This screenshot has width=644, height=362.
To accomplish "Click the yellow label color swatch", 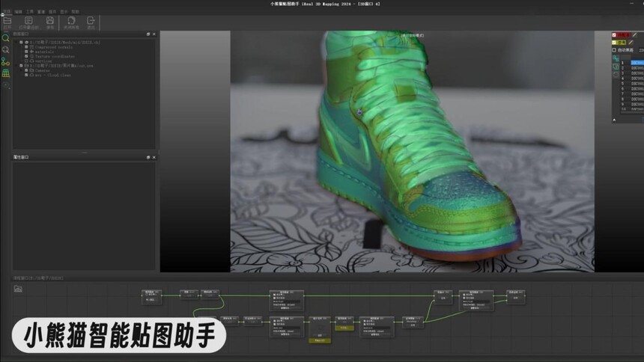I will [622, 43].
